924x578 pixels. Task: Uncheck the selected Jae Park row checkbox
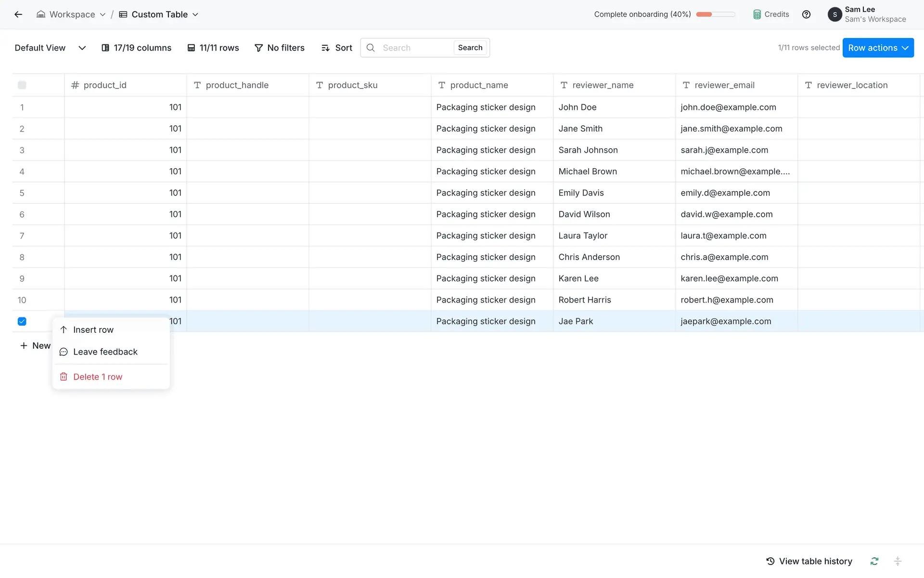click(x=22, y=321)
